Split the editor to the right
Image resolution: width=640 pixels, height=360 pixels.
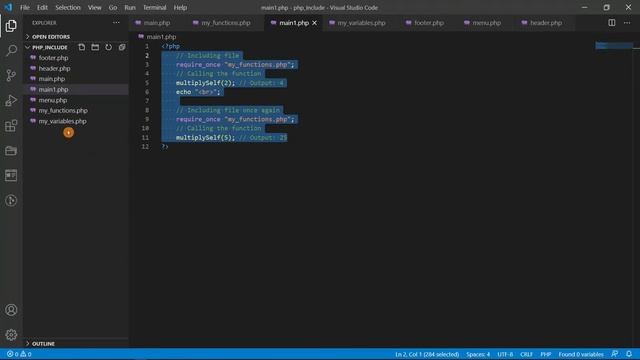611,23
